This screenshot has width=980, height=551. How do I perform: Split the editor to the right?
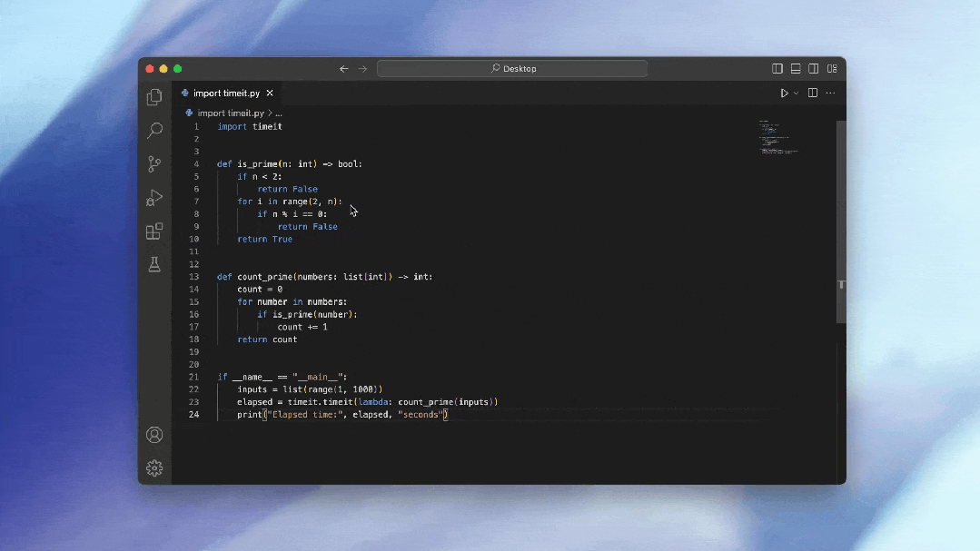813,93
